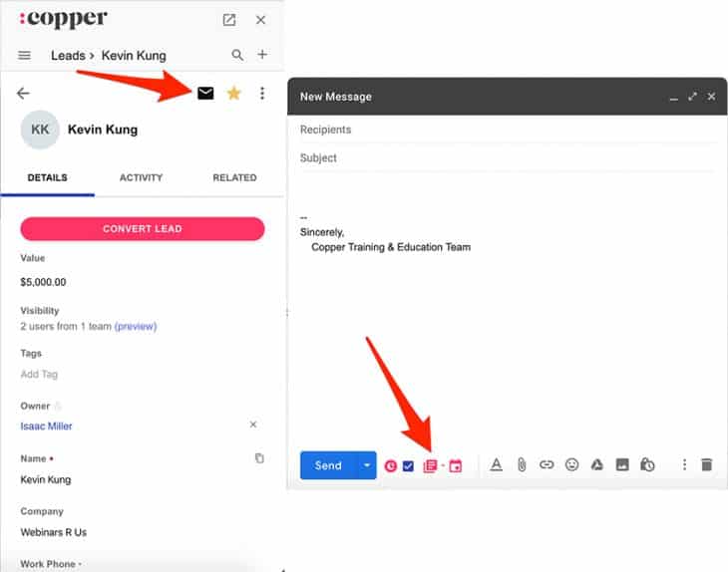Open the Send options dropdown arrow

tap(367, 465)
